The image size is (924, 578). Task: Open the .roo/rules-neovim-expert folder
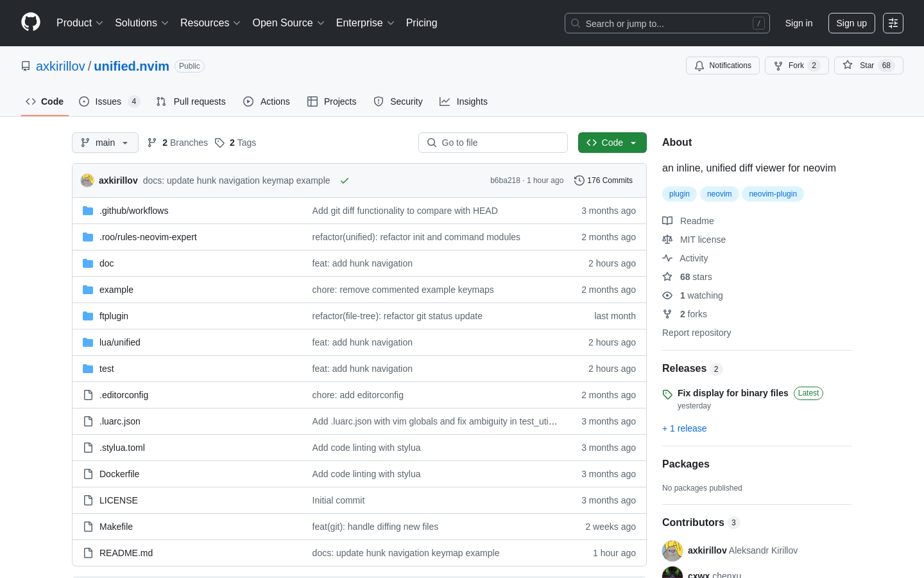coord(148,237)
